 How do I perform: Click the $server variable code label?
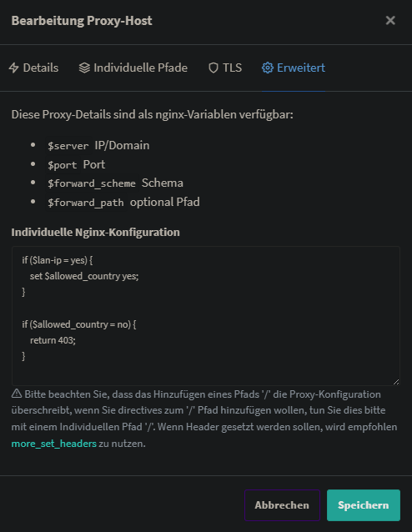pyautogui.click(x=68, y=146)
